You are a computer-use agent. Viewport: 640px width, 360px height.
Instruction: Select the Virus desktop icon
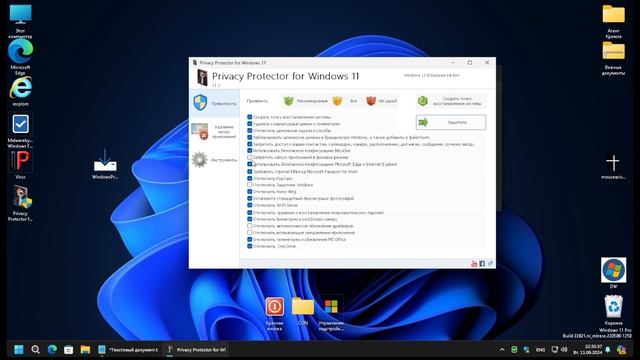tap(20, 165)
